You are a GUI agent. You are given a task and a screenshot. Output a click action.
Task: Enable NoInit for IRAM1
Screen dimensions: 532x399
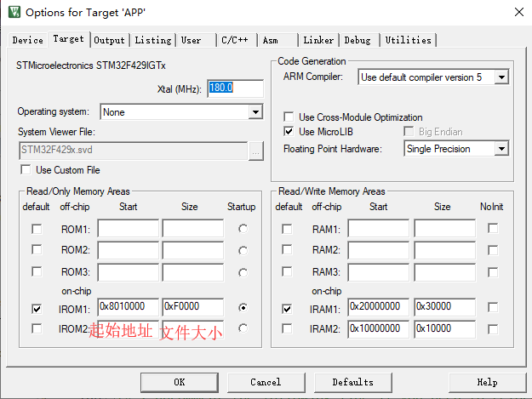coord(493,307)
